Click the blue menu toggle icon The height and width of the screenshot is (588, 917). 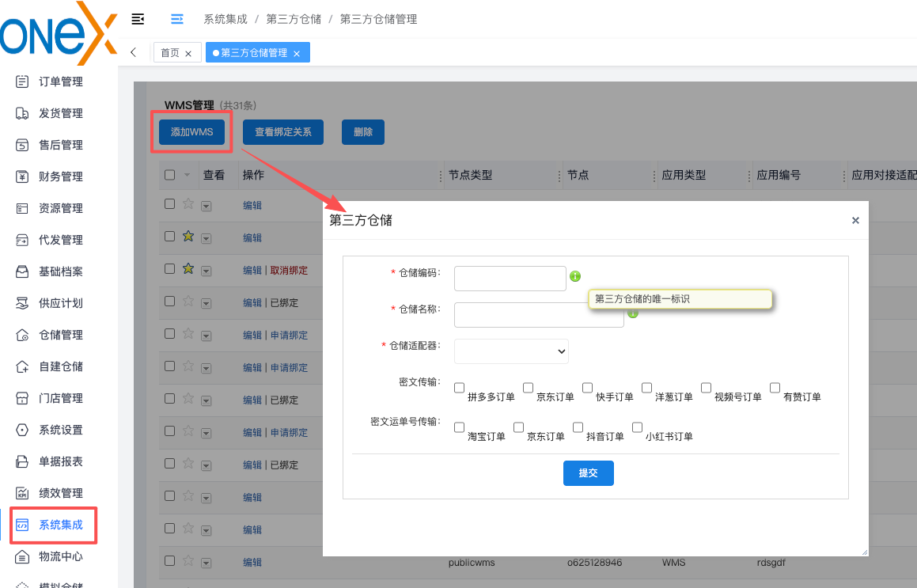pos(176,19)
